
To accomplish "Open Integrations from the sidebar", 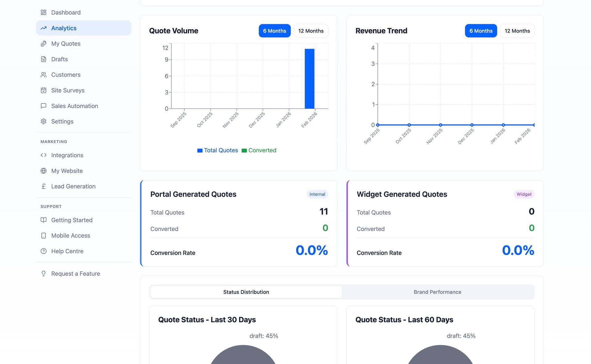I will tap(67, 155).
